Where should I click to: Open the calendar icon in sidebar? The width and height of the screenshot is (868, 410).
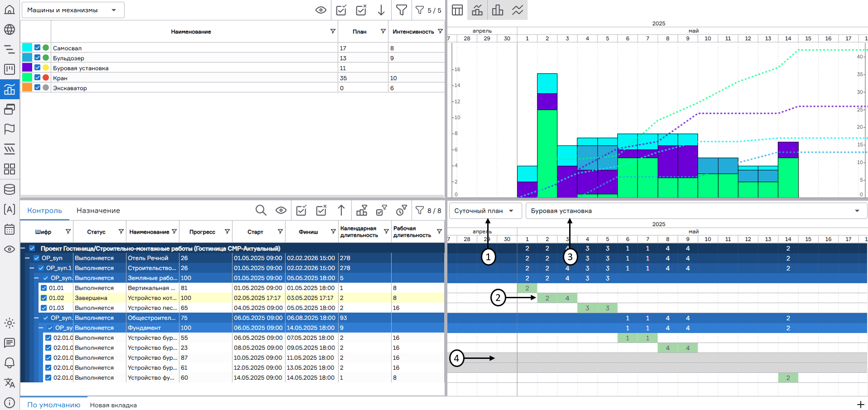10,229
